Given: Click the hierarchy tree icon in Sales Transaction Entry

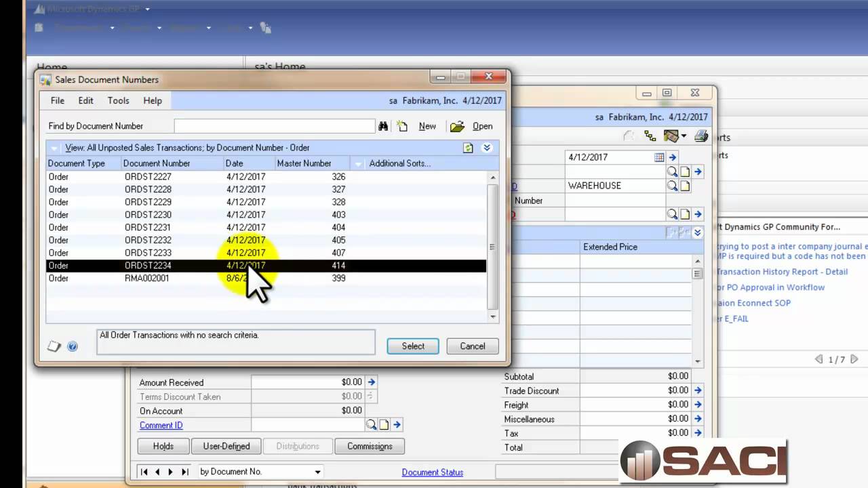Looking at the screenshot, I should 650,136.
